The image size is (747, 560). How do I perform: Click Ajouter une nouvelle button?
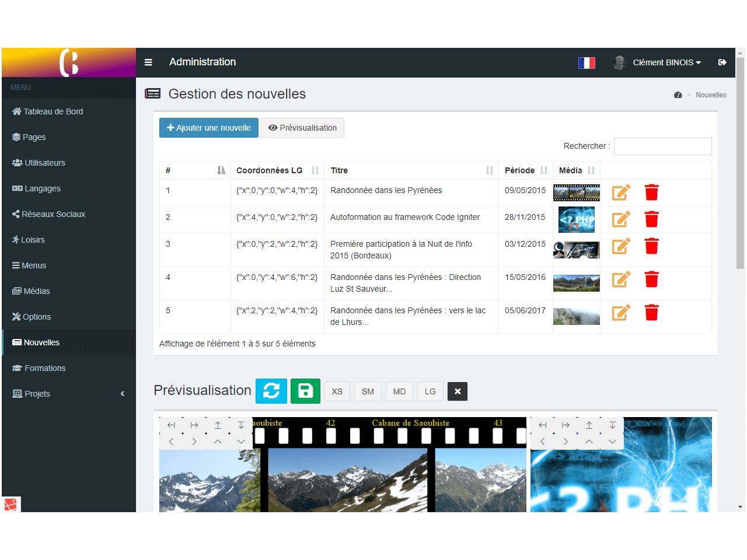click(x=209, y=128)
